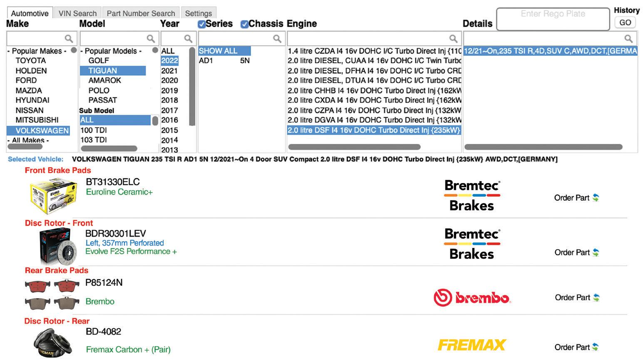Click green order icon for BT31330ELC
644x361 pixels.
596,198
